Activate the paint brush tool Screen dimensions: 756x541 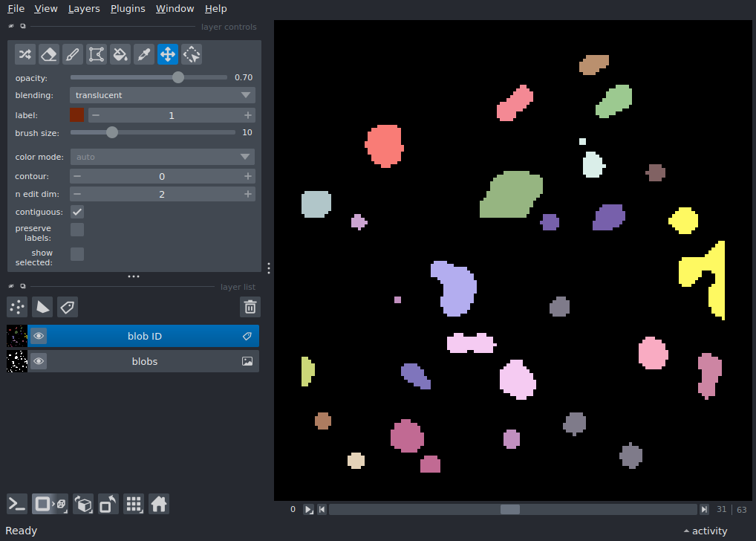[73, 54]
